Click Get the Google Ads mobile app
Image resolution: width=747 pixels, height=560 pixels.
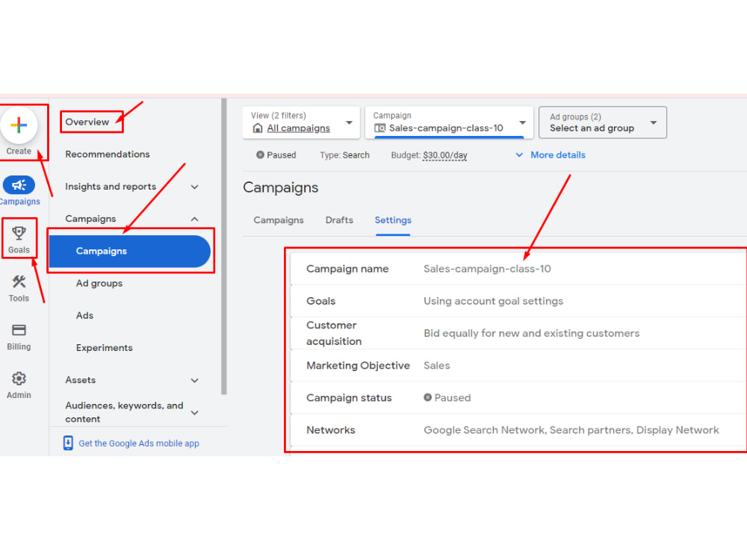[139, 444]
